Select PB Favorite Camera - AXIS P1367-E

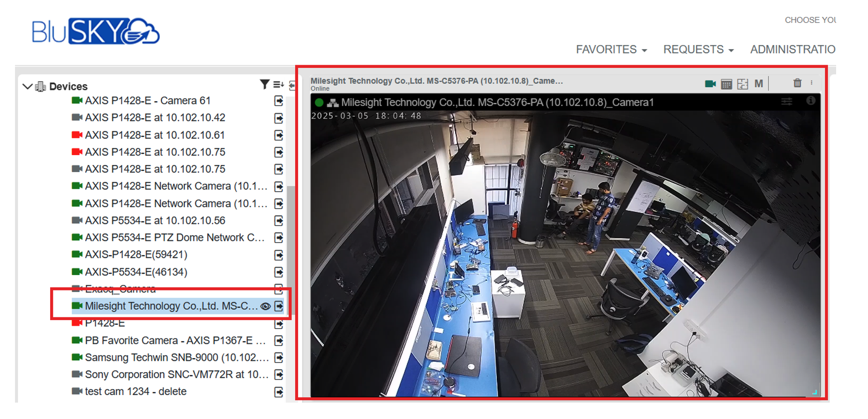coord(175,340)
